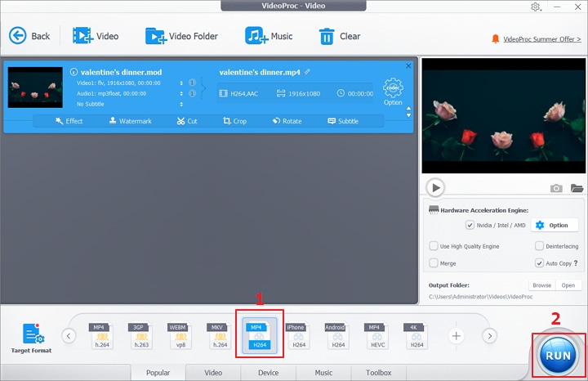Expand the Audio1 track selector
588x381 pixels.
tap(181, 93)
